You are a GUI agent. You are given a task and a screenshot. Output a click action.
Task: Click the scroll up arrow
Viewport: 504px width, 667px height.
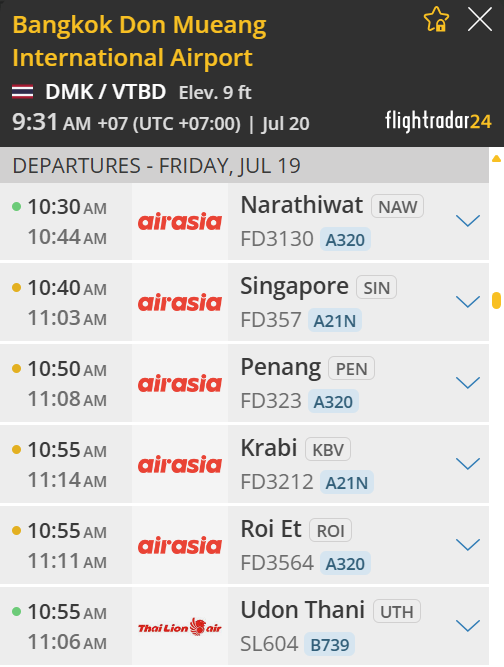(496, 159)
